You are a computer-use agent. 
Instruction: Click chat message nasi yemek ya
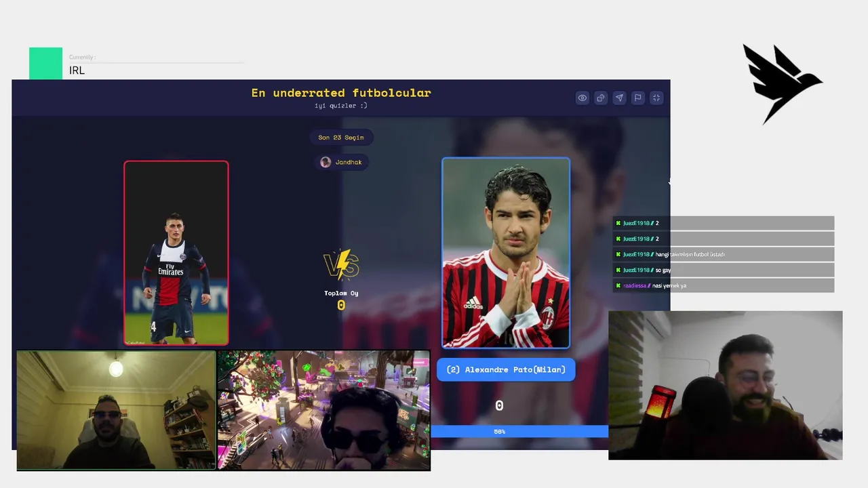[x=669, y=285]
